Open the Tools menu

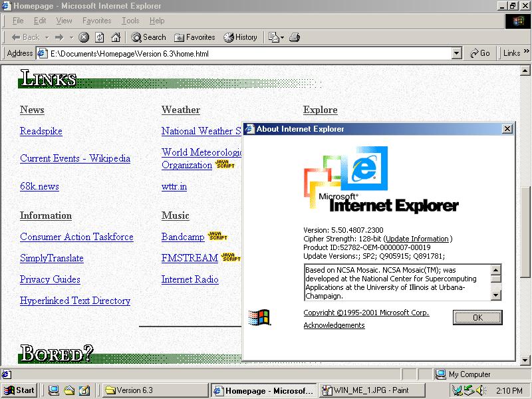point(130,21)
